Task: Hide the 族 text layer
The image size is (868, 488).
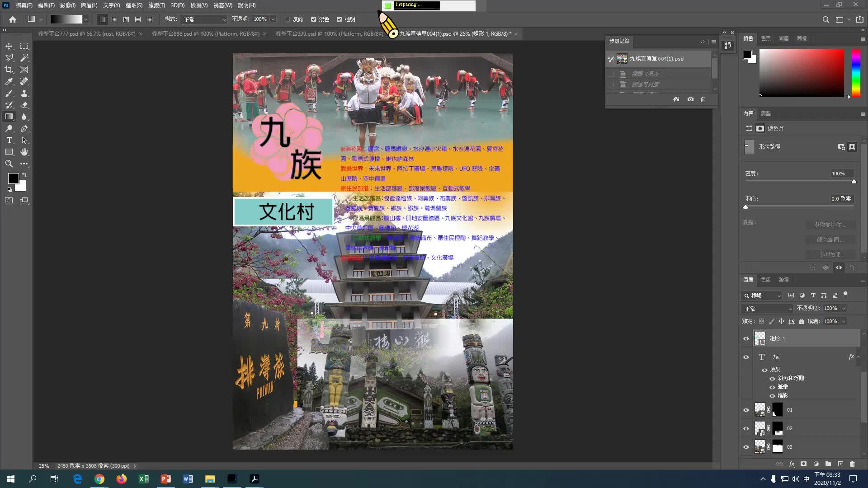Action: click(746, 357)
